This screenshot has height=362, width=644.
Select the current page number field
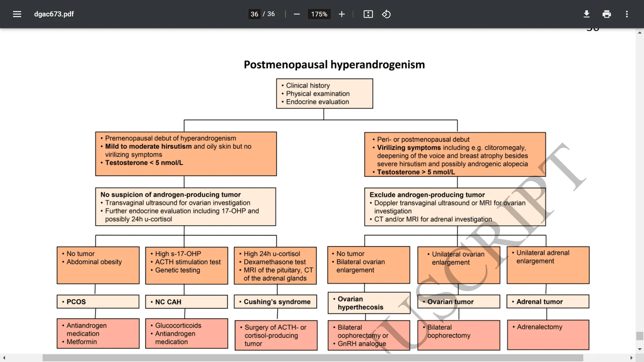(x=255, y=14)
